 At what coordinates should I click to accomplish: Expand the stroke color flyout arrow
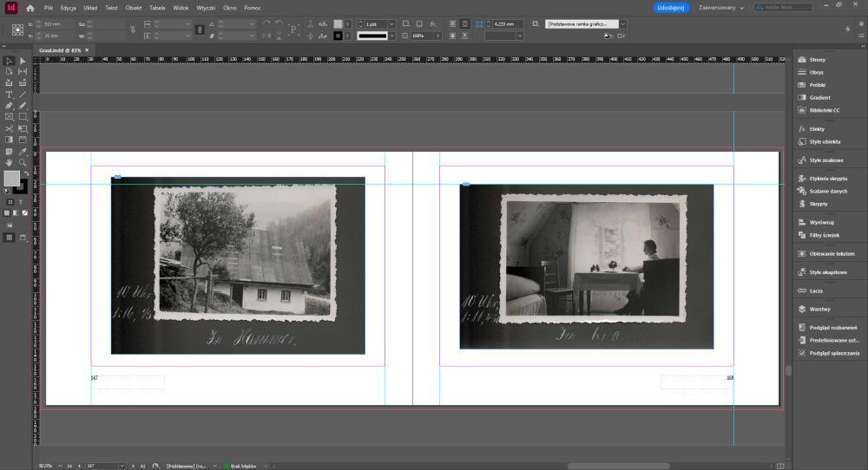point(348,36)
